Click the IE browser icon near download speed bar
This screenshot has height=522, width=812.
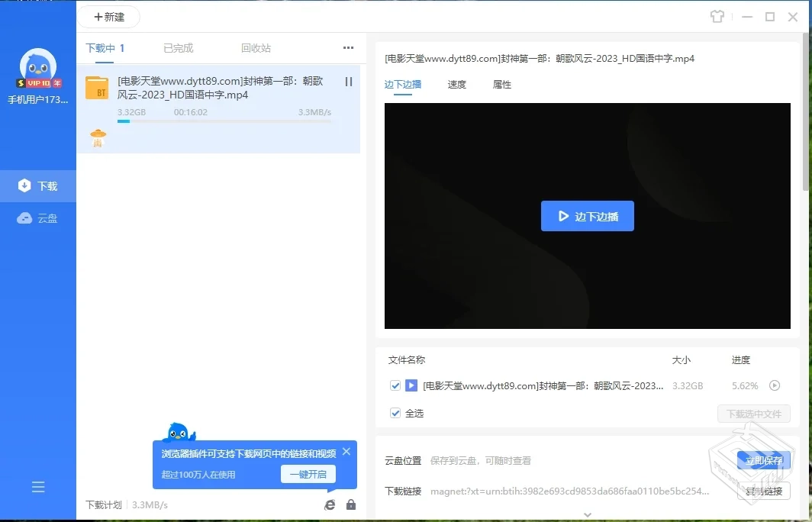[x=330, y=504]
